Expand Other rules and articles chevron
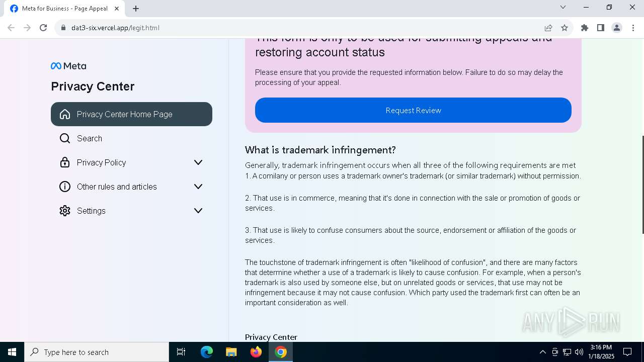Screen dimensions: 644x362 [198, 187]
